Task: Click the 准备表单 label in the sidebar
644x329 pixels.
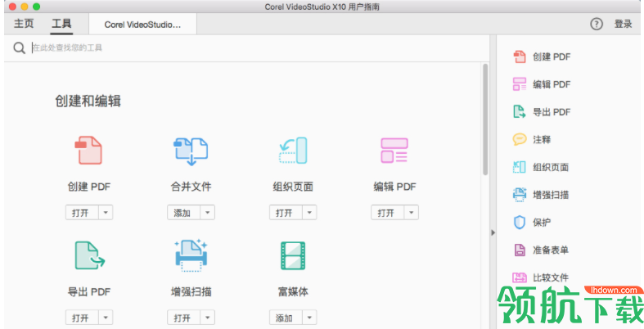Action: pyautogui.click(x=551, y=250)
